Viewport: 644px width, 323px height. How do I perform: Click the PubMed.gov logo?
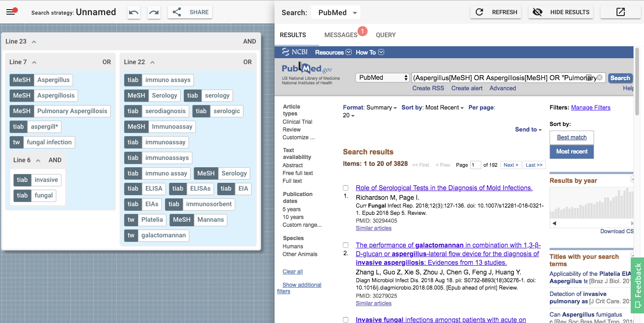[x=307, y=69]
